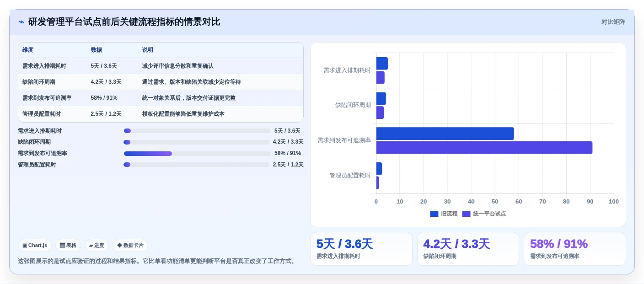This screenshot has width=644, height=284.
Task: Click the 需求进入排期耗时 progress bar
Action: pos(197,131)
